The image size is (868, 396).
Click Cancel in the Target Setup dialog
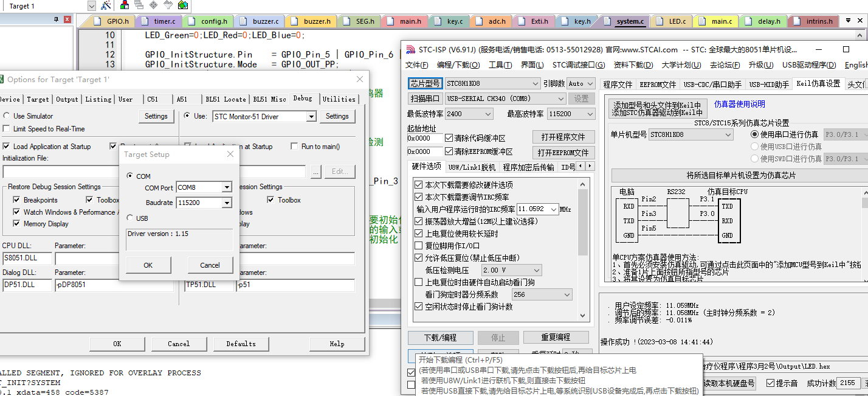click(210, 265)
